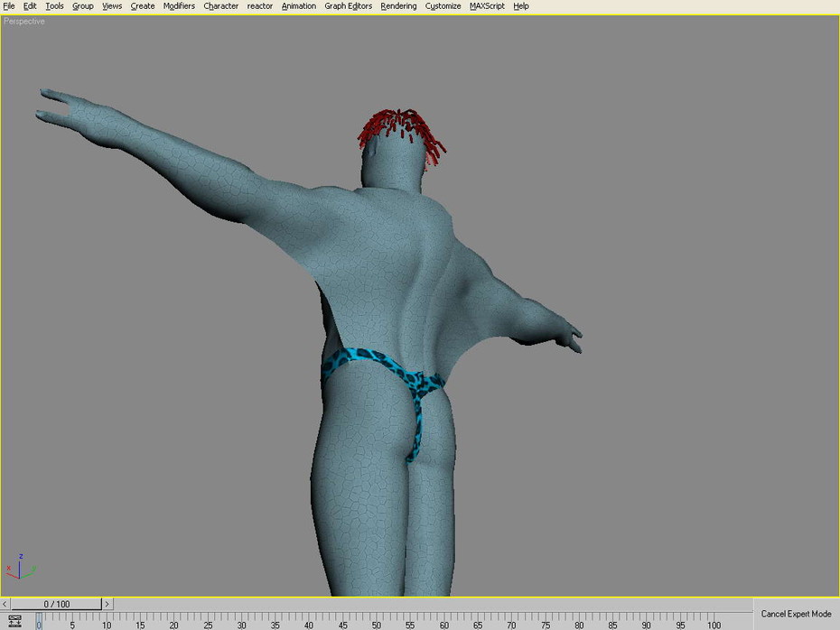
Task: Click the 0 / 100 time slider handle
Action: click(x=56, y=604)
